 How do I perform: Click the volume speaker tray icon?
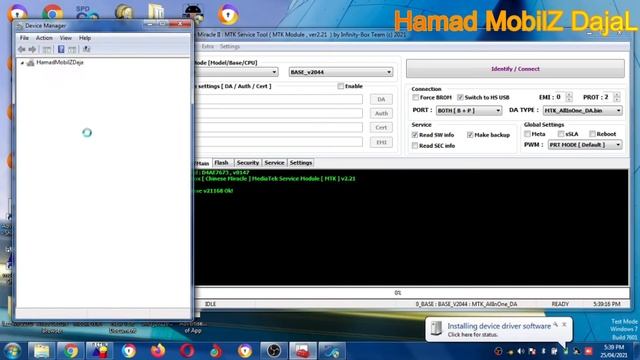tap(521, 351)
